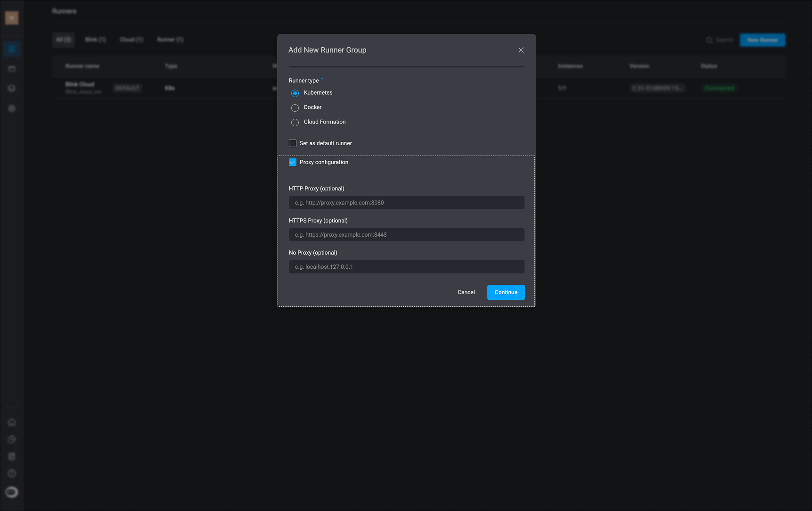Click the Runner name column header
This screenshot has height=511, width=812.
82,66
